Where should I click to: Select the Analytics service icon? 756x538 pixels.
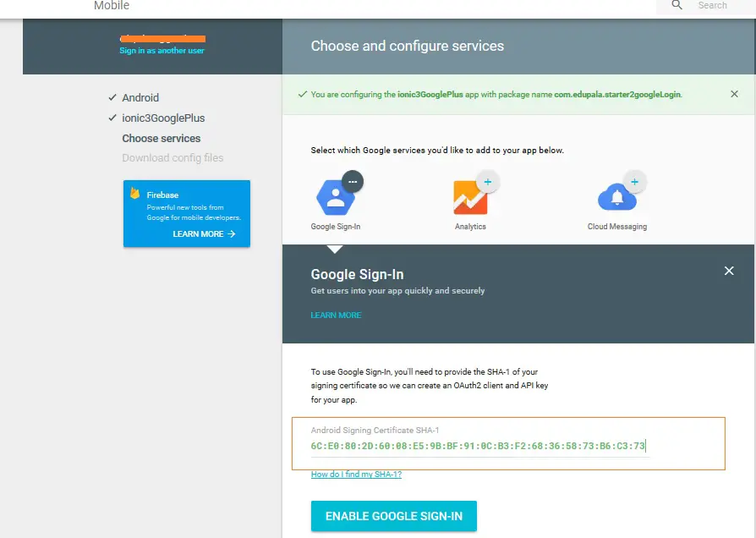tap(470, 197)
